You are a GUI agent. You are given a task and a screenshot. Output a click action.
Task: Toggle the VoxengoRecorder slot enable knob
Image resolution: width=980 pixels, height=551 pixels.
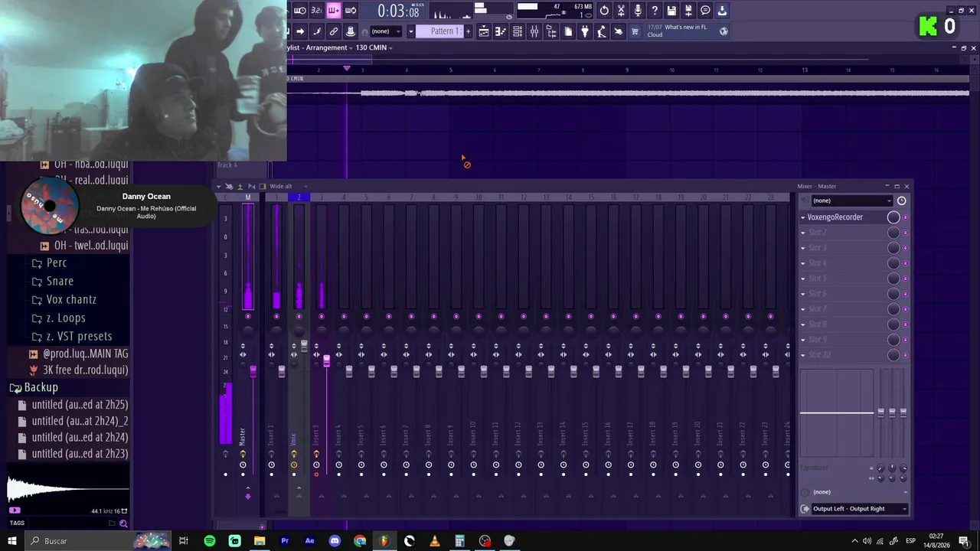point(893,217)
